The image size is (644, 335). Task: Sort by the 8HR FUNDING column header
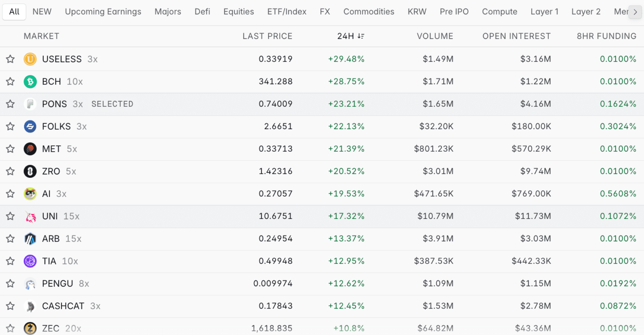607,36
